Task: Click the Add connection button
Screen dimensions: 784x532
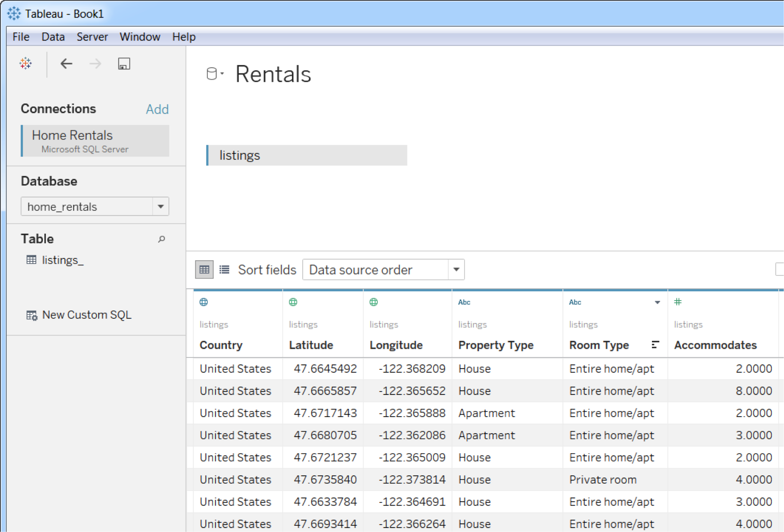Action: [157, 109]
